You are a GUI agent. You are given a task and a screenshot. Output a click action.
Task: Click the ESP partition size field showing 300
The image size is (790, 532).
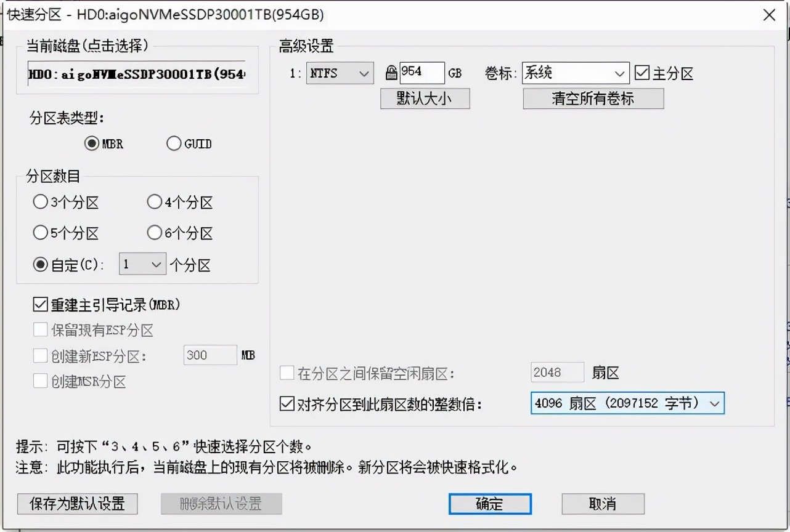[210, 355]
